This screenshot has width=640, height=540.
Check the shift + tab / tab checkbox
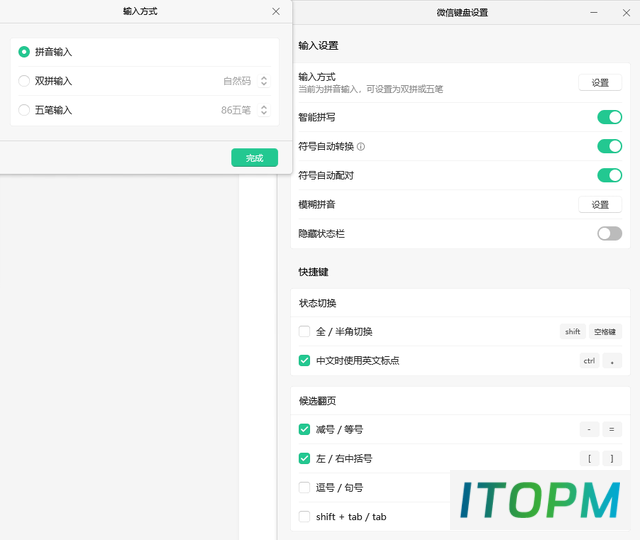pyautogui.click(x=304, y=516)
